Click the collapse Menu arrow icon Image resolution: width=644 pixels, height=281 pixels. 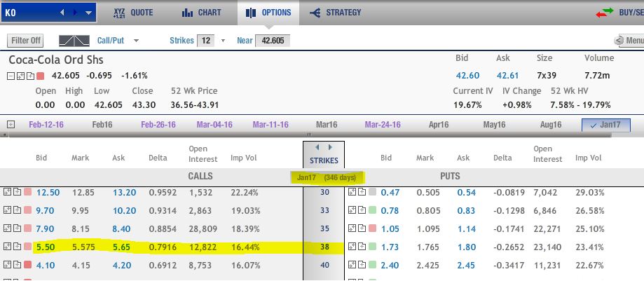[x=619, y=41]
